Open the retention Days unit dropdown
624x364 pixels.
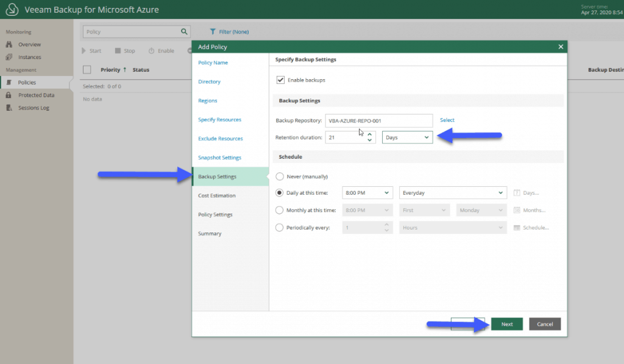pyautogui.click(x=407, y=138)
